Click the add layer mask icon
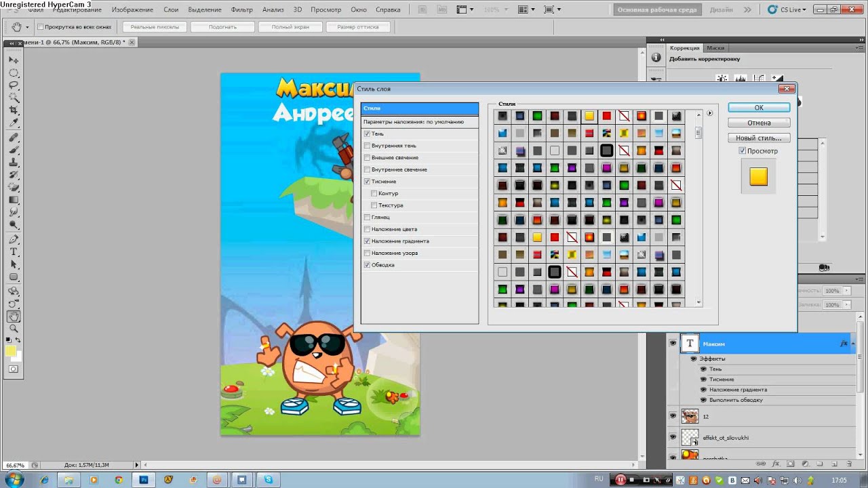This screenshot has height=488, width=868. click(x=790, y=464)
